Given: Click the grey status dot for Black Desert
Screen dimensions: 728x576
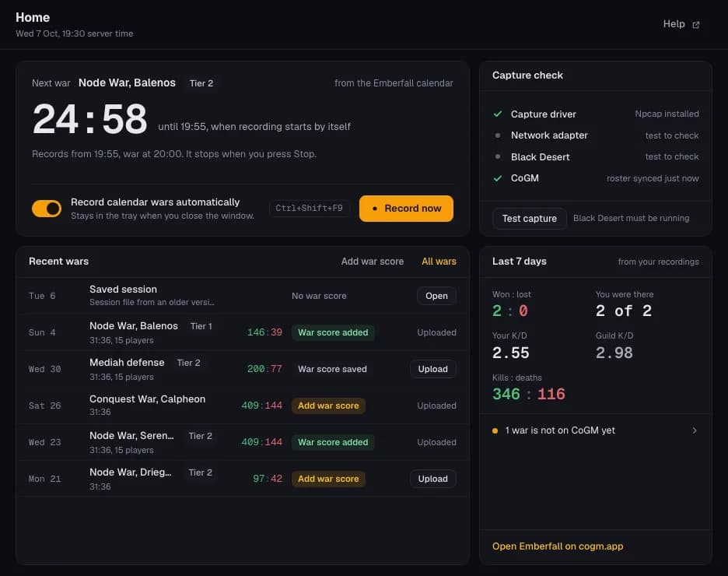Looking at the screenshot, I should click(x=498, y=157).
